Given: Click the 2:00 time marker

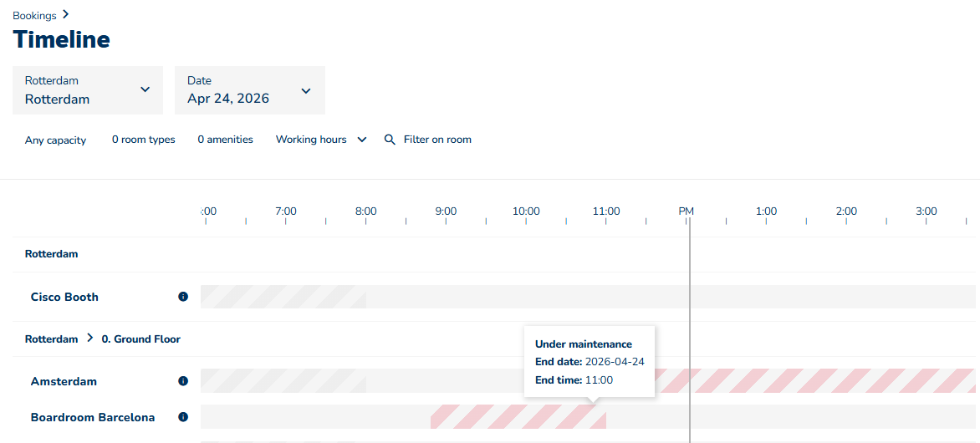Looking at the screenshot, I should pyautogui.click(x=846, y=211).
